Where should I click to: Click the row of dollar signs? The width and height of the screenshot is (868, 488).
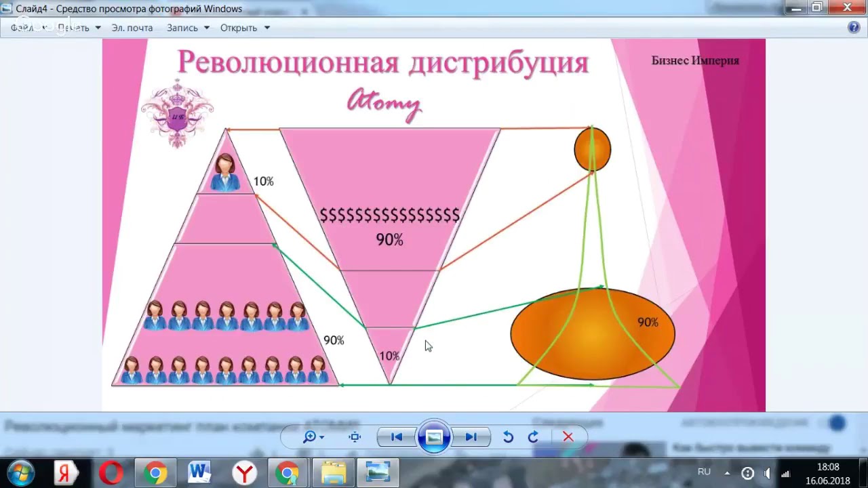[x=390, y=216]
